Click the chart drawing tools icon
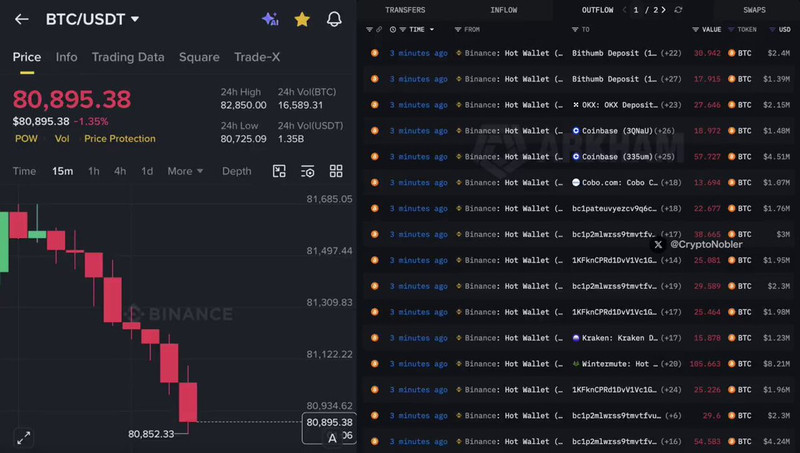 (279, 171)
